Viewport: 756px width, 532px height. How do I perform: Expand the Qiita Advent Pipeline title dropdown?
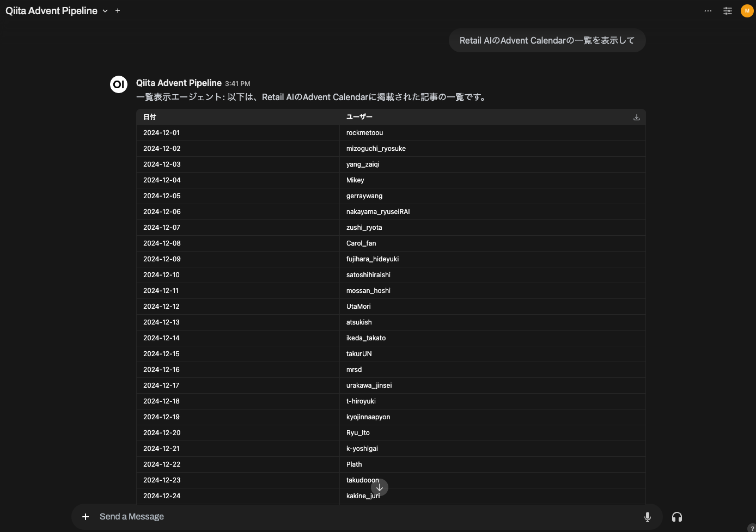click(x=105, y=11)
